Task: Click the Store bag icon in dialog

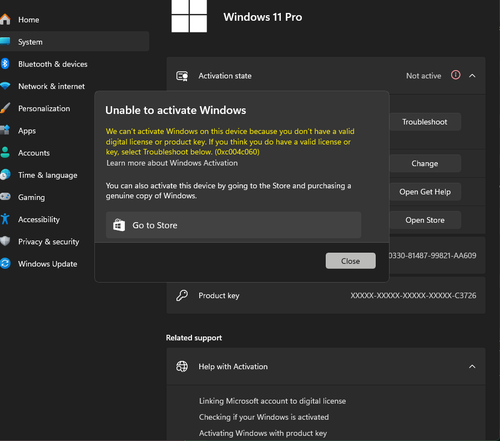Action: tap(119, 225)
